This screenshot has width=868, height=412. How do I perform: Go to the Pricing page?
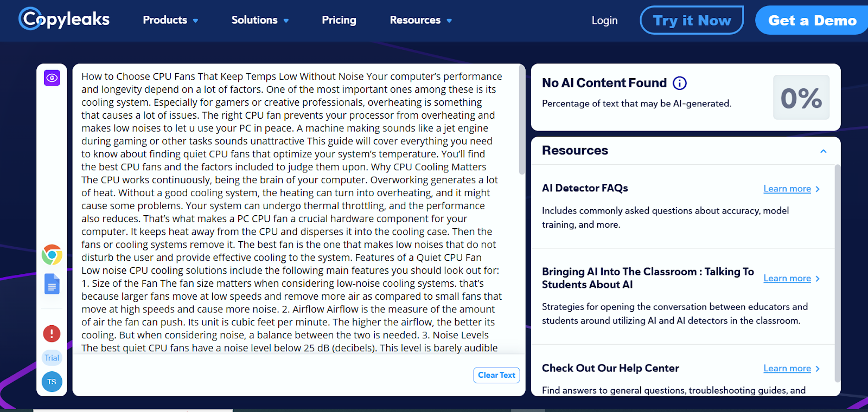[x=339, y=20]
